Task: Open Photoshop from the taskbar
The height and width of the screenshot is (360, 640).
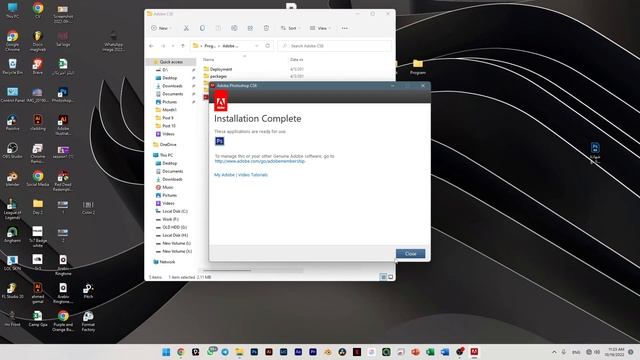Action: click(x=254, y=352)
